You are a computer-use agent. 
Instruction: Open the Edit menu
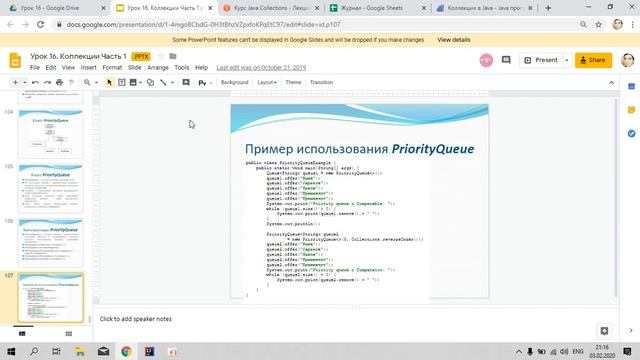pyautogui.click(x=51, y=67)
